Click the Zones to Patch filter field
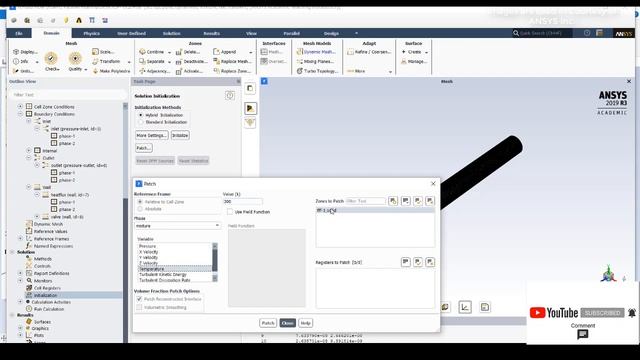Screen dimensions: 640x360 point(365,201)
